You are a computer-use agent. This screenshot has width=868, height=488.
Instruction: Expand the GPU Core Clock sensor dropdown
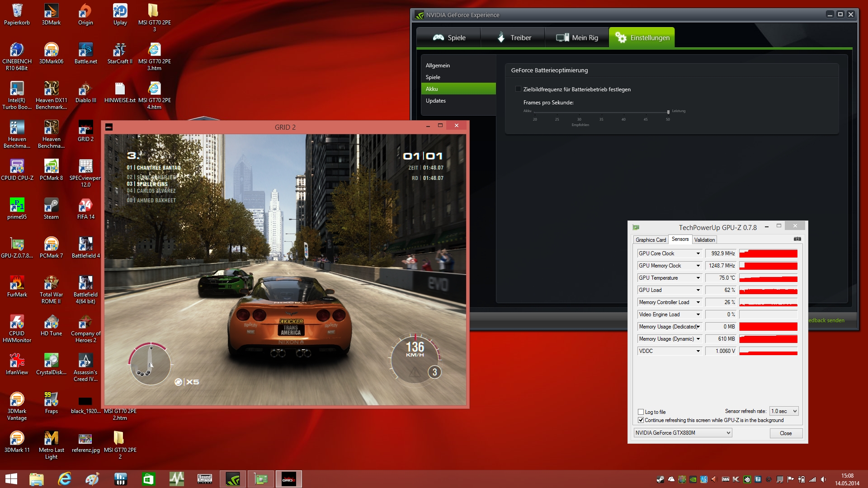coord(698,253)
